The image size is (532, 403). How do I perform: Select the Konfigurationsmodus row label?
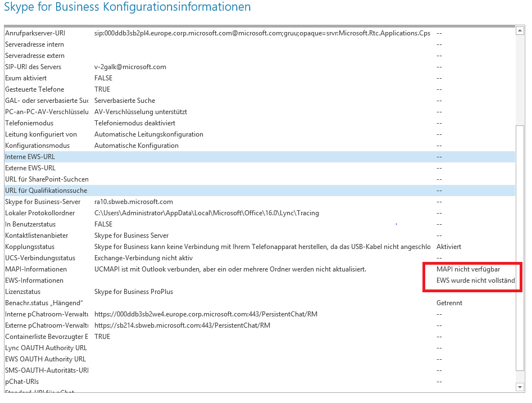click(37, 146)
